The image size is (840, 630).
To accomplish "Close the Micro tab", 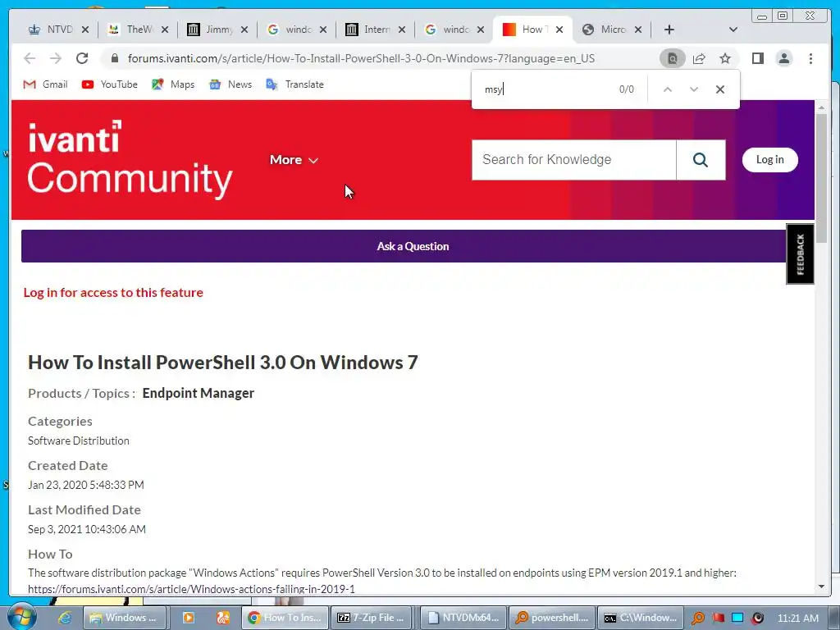I will [x=638, y=30].
